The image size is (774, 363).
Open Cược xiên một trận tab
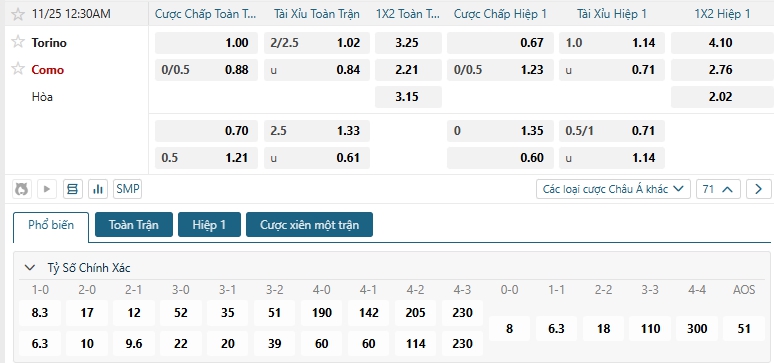(x=310, y=225)
